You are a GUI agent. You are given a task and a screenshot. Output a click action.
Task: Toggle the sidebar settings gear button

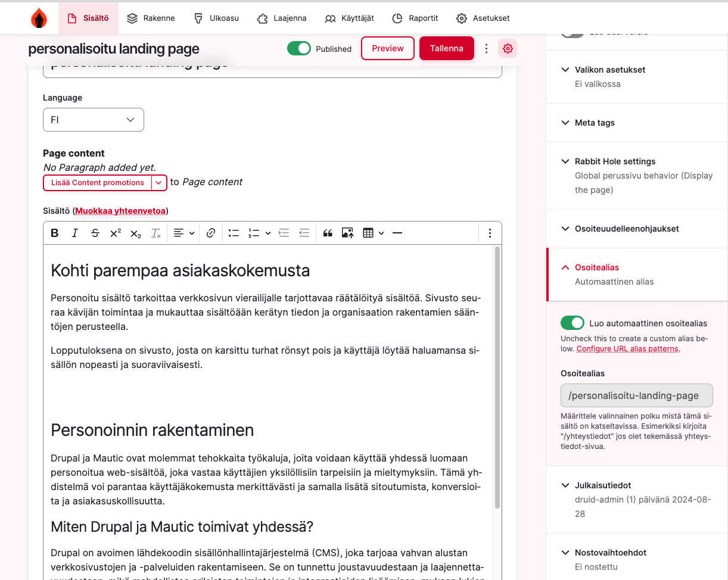coord(508,48)
